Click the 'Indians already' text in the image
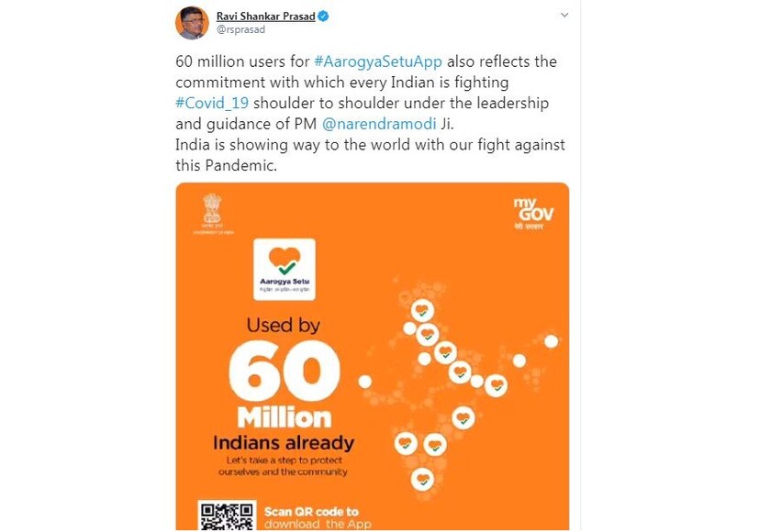This screenshot has width=759, height=532. point(283,442)
